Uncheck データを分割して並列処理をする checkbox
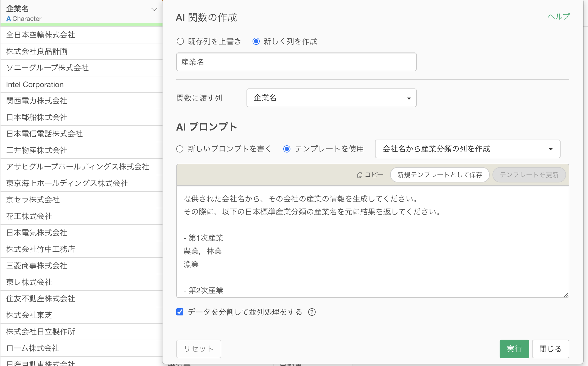 click(180, 312)
